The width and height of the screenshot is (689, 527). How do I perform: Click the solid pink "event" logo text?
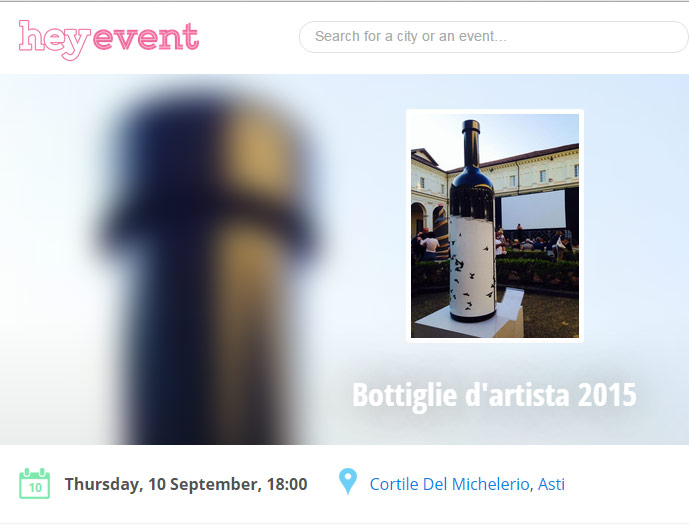click(146, 37)
